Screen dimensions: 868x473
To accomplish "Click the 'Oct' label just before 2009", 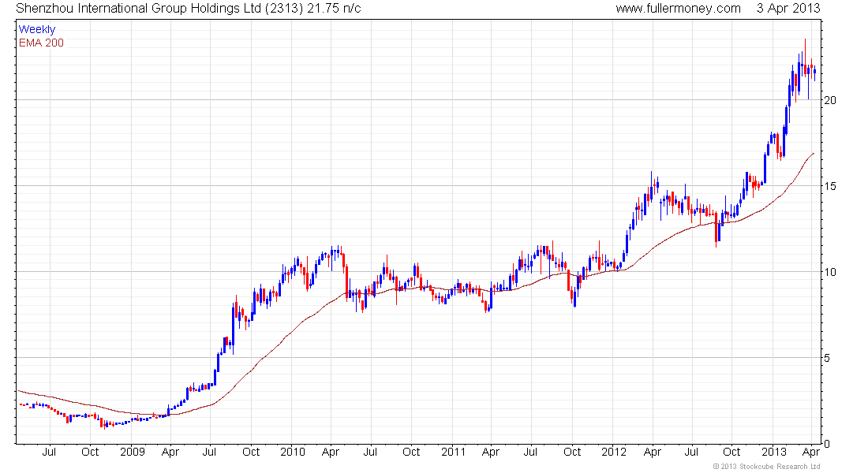I will tap(90, 452).
